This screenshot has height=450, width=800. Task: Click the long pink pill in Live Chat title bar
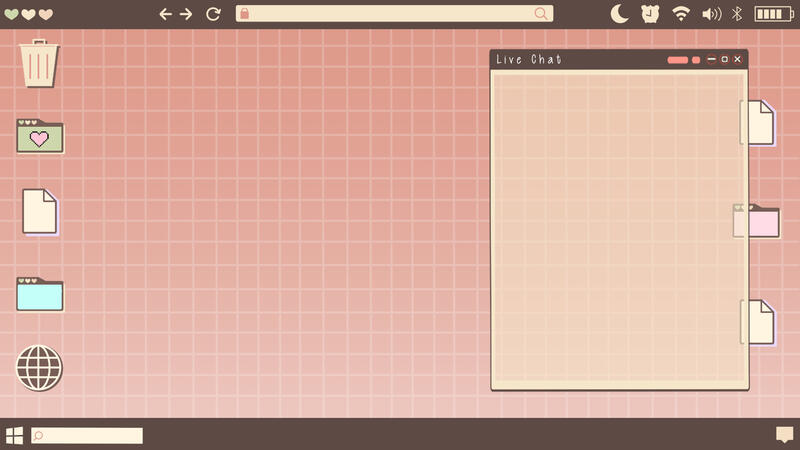pyautogui.click(x=678, y=60)
